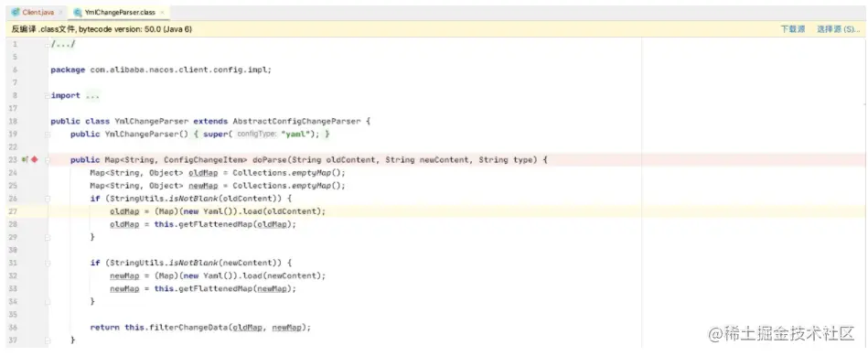
Task: Click the 选择源 (S)... link
Action: click(838, 29)
